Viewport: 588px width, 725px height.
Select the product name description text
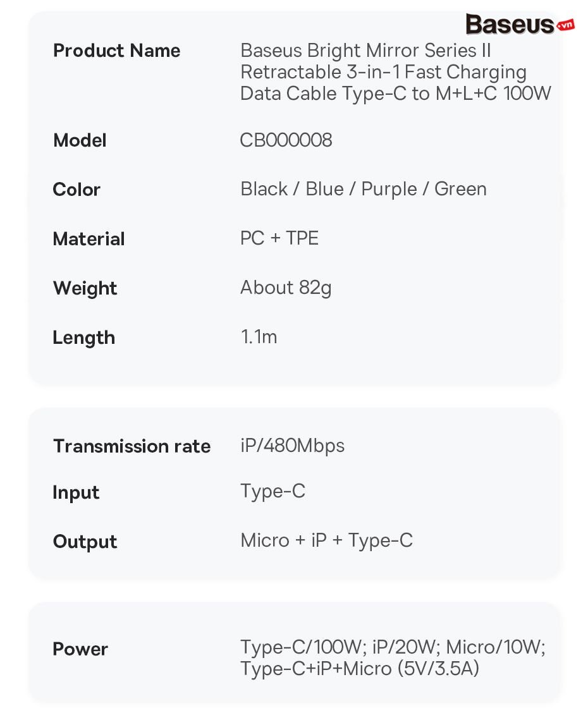tap(396, 72)
